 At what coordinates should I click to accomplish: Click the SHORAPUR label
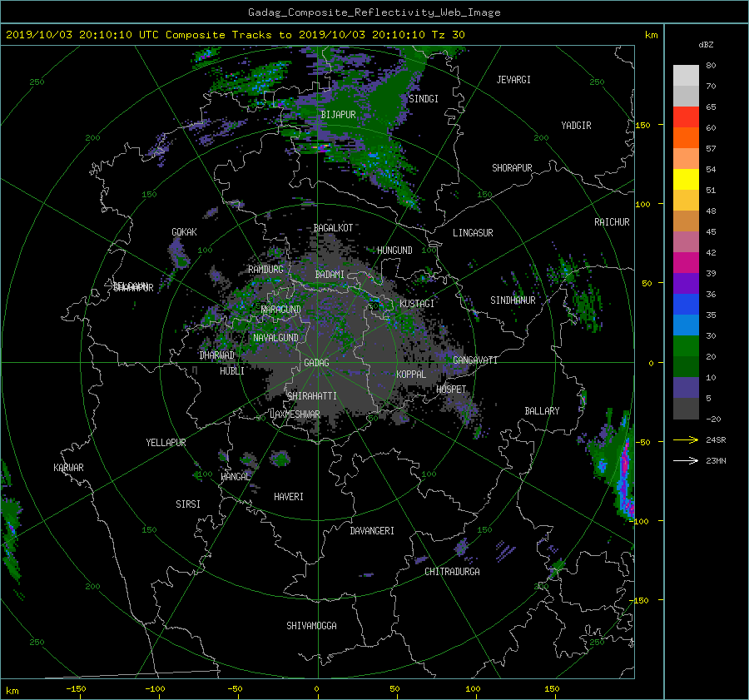click(x=512, y=168)
